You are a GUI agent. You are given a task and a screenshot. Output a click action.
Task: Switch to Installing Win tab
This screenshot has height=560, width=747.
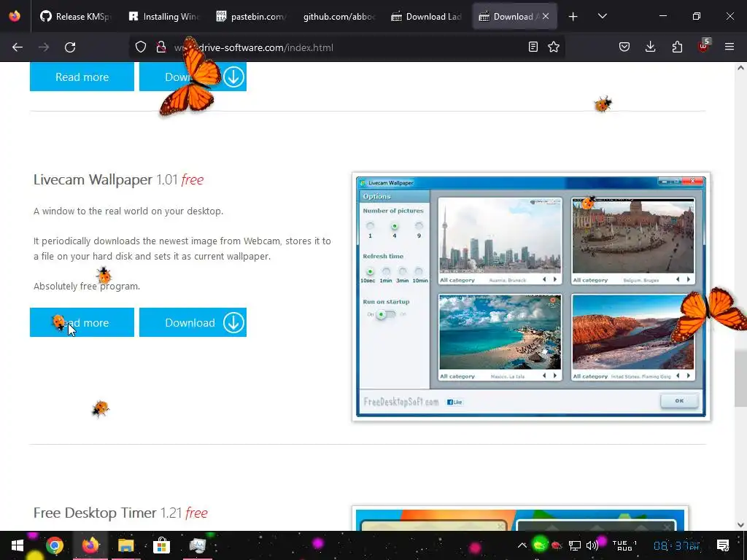coord(164,17)
